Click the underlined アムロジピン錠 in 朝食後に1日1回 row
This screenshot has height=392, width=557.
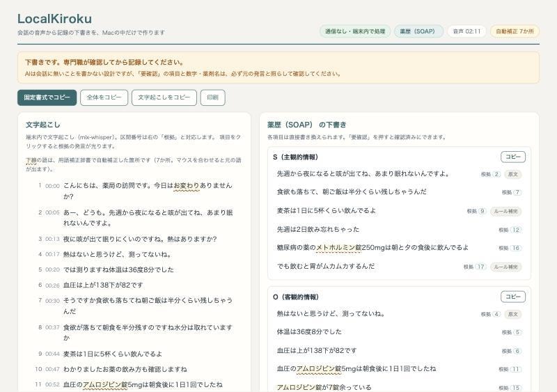(319, 369)
